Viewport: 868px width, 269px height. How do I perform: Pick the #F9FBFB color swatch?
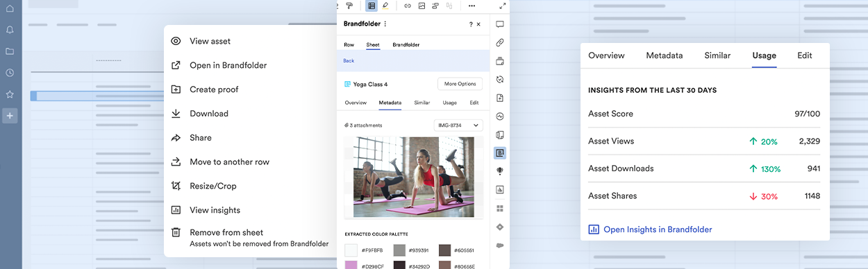[x=351, y=250]
